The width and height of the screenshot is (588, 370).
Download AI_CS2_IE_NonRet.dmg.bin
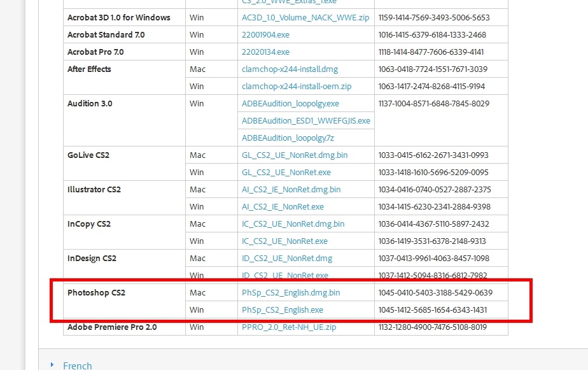click(291, 190)
